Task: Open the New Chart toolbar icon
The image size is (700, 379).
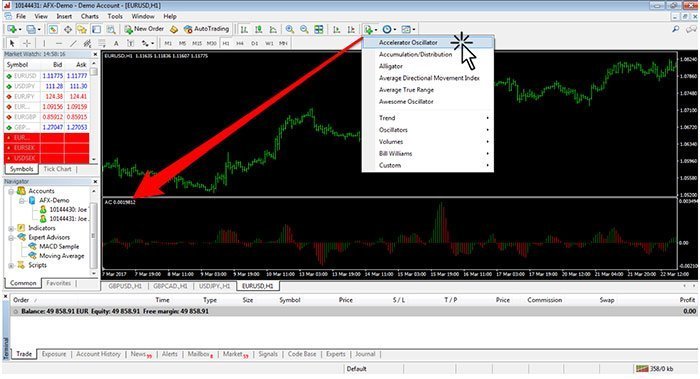Action: [x=12, y=29]
